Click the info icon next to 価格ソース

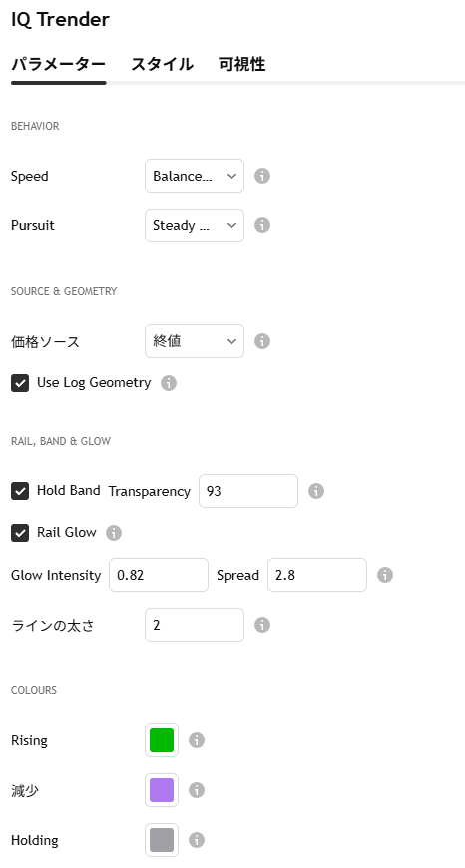pos(262,341)
